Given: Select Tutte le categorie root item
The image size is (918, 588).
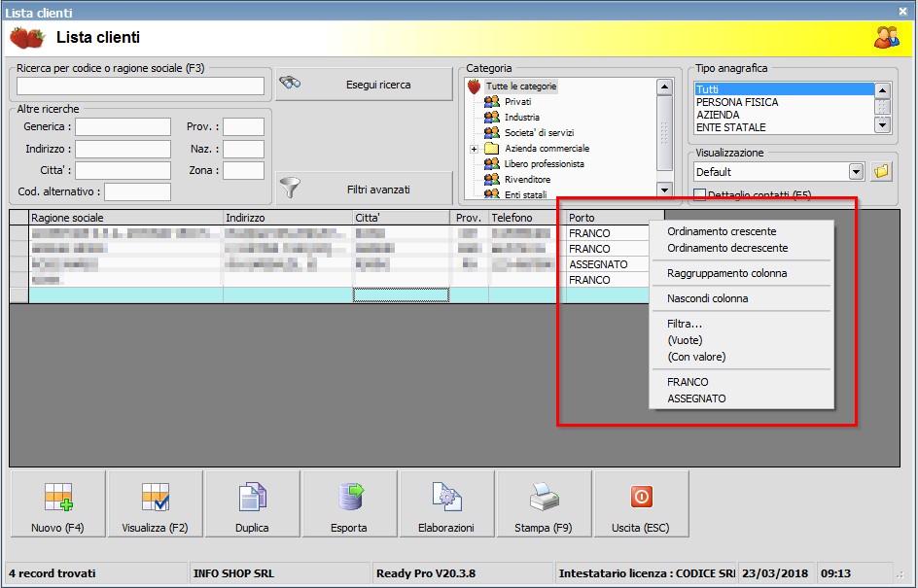Looking at the screenshot, I should (521, 86).
